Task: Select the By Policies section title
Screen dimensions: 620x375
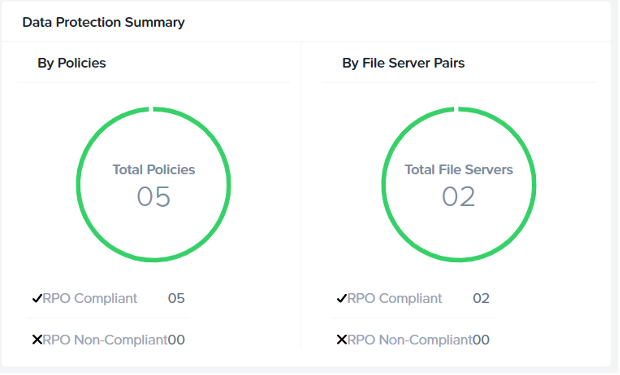Action: (72, 63)
